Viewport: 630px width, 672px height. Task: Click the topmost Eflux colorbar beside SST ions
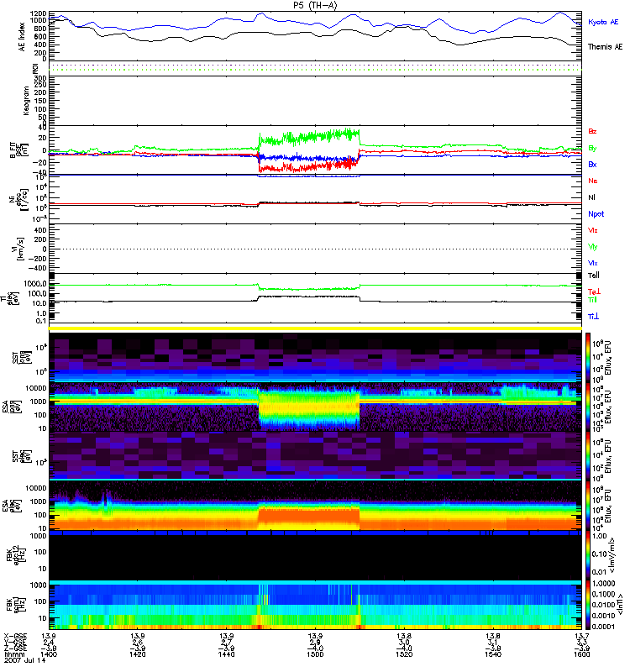pos(588,358)
